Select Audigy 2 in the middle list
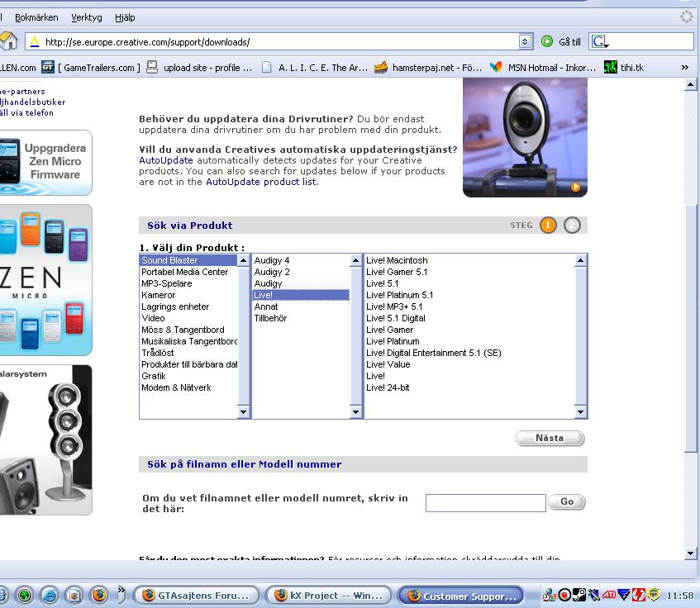Image resolution: width=700 pixels, height=608 pixels. point(301,272)
